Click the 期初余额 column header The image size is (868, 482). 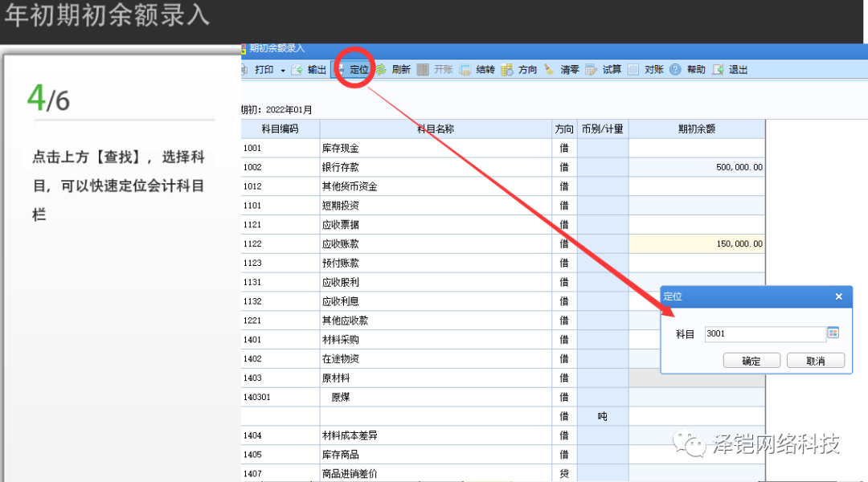pyautogui.click(x=696, y=129)
